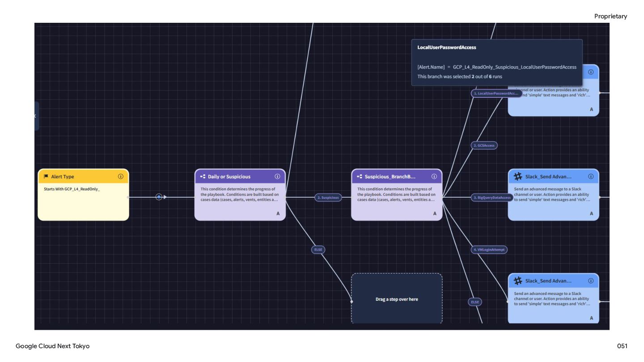Open info icon on middle Slack_Send card
The image size is (644, 362).
tap(591, 177)
